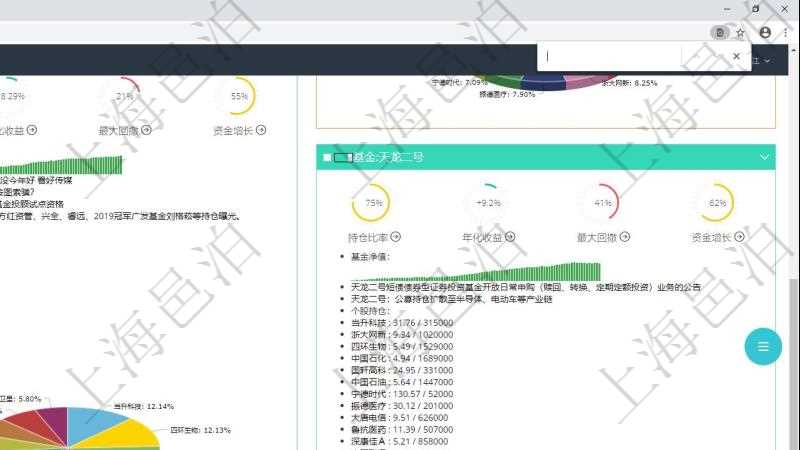The width and height of the screenshot is (800, 450).
Task: Click arrow icon next to 持仓比率
Action: 396,237
